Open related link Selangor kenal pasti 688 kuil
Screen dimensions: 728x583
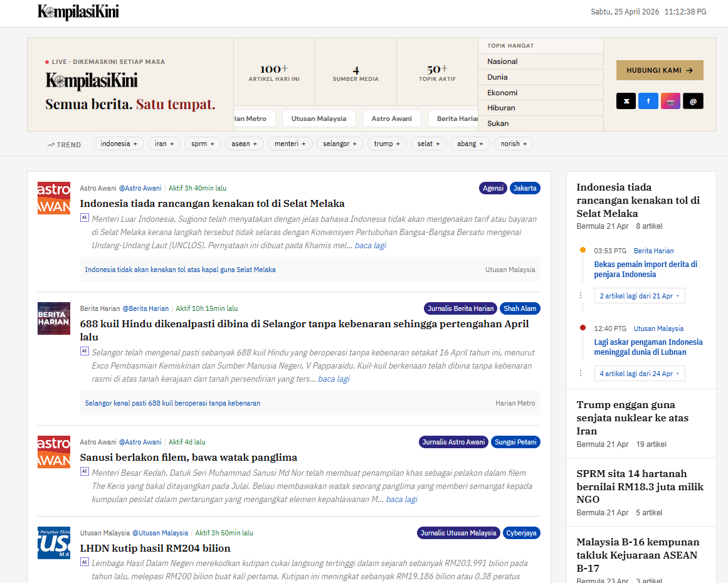coord(172,403)
